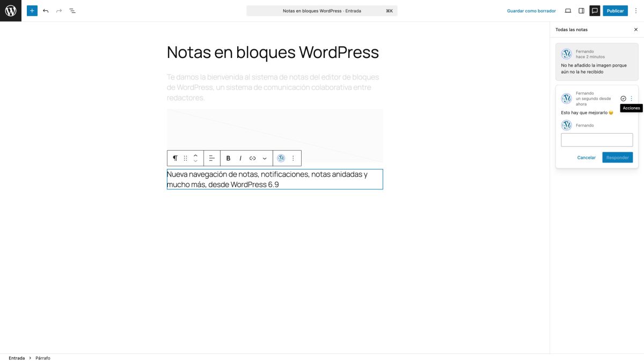Viewport: 644px width, 362px height.
Task: Mark Fernando's note as resolved with the check toggle
Action: point(623,98)
